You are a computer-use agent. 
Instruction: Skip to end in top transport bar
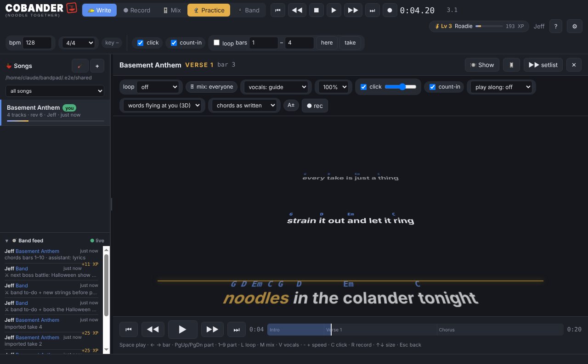373,10
